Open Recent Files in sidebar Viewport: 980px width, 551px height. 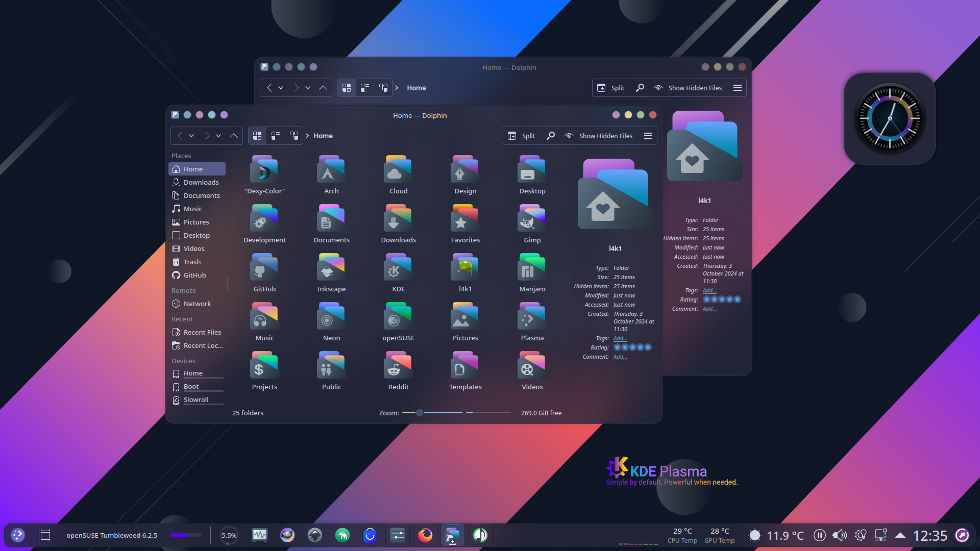197,332
